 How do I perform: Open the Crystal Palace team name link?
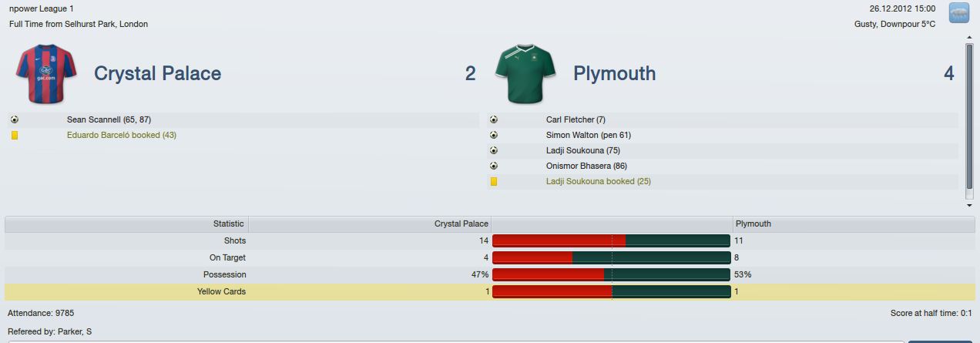click(157, 73)
